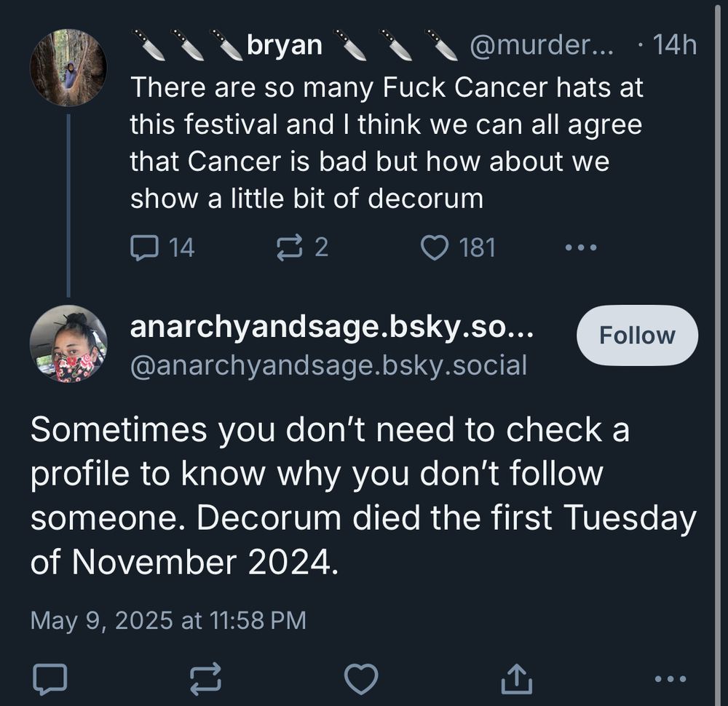Reply to anarchyandsage's post
The height and width of the screenshot is (706, 728).
tap(50, 679)
